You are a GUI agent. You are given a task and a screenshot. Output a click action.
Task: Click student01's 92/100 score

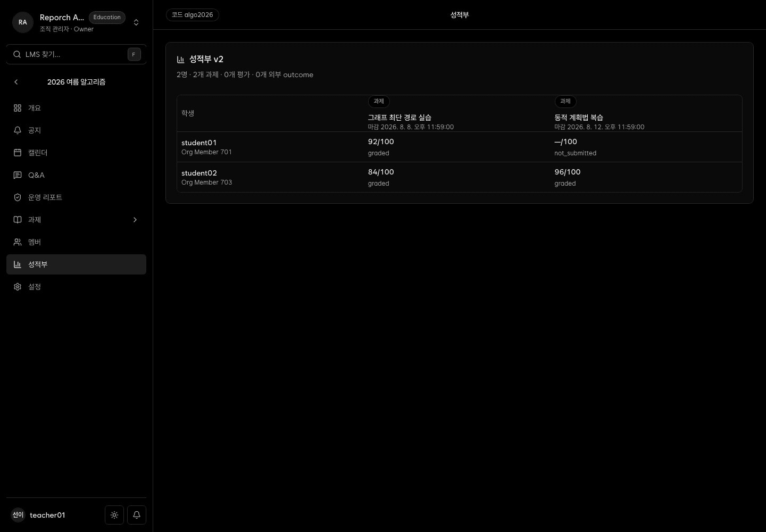coord(381,142)
